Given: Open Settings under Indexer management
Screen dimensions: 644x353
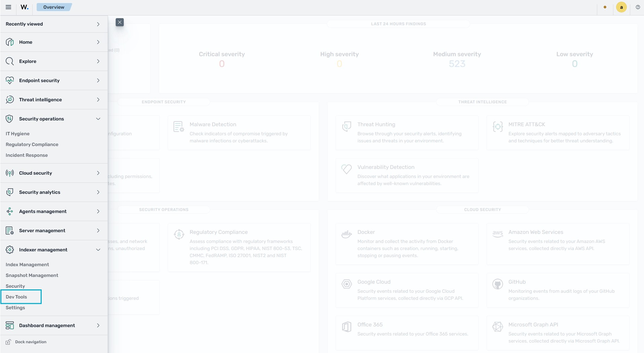Looking at the screenshot, I should pos(15,308).
